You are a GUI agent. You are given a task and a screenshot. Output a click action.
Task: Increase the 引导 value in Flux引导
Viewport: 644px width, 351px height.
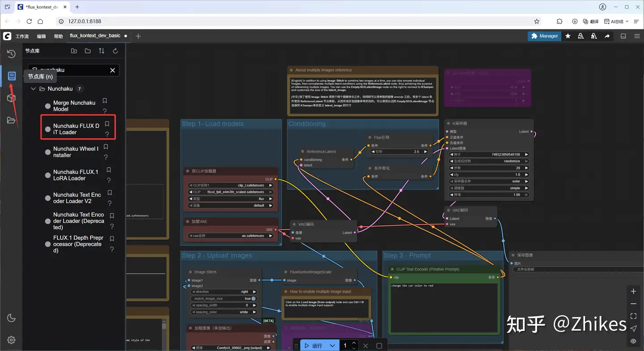click(x=425, y=152)
